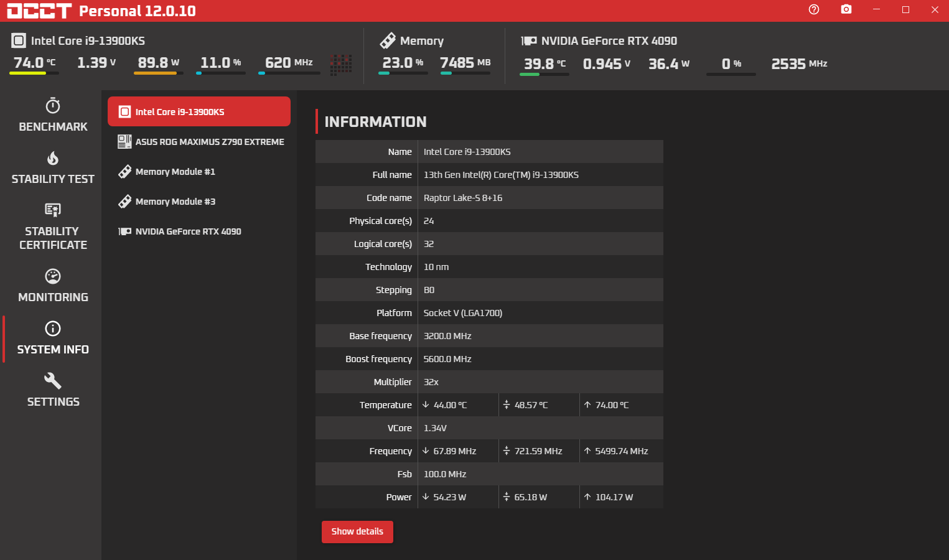Click the Monitoring gauge icon
Viewport: 949px width, 560px height.
tap(53, 276)
